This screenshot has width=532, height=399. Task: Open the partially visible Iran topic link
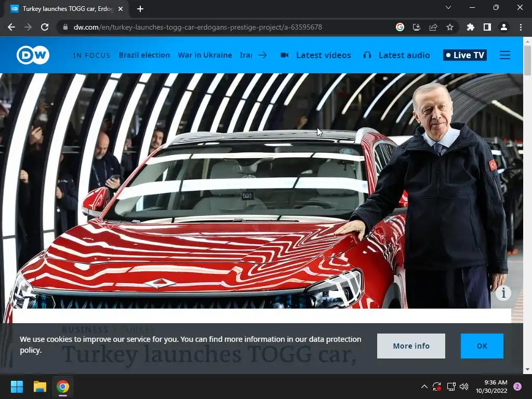(x=246, y=55)
